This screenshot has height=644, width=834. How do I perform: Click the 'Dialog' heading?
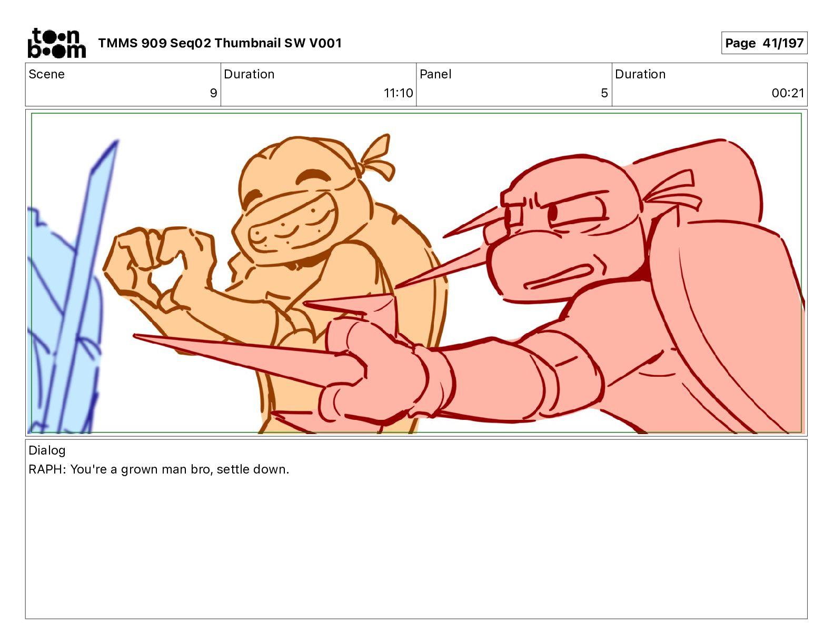[x=47, y=450]
